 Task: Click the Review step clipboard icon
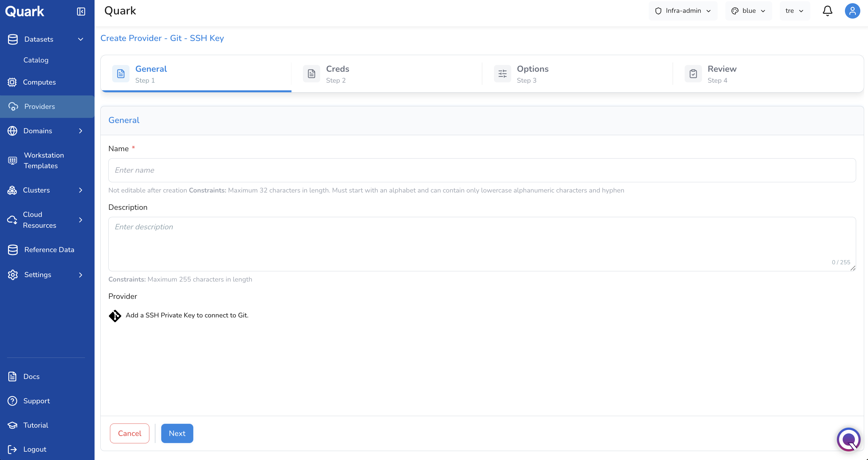tap(693, 73)
